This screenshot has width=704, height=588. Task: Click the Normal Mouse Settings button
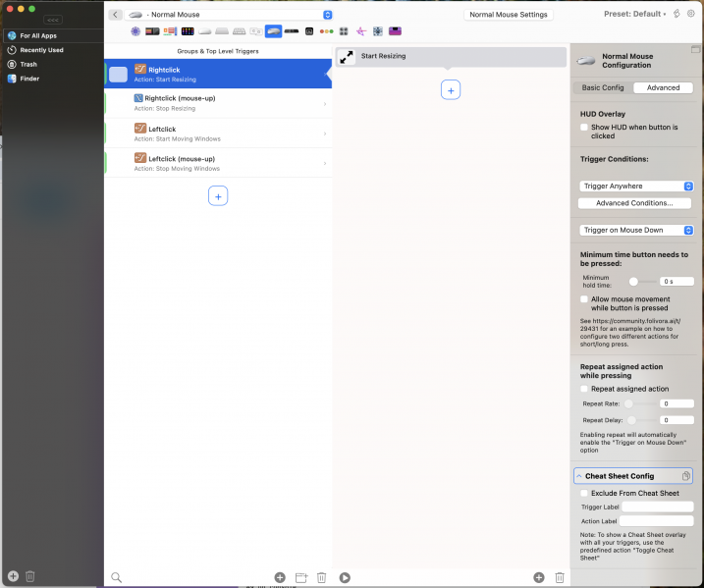tap(509, 15)
